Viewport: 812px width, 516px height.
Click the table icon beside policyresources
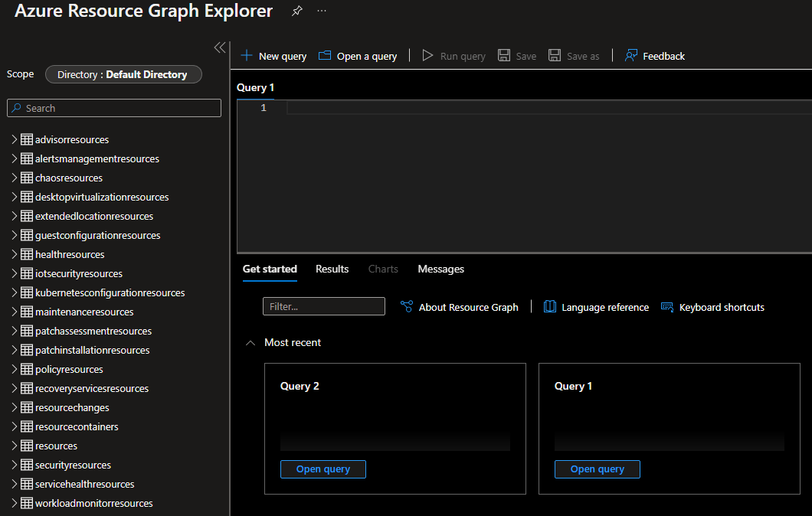(x=27, y=369)
